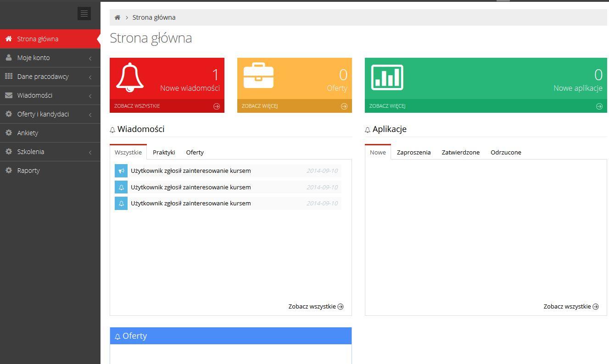Expand the Dane pracodawcy submenu chevron
This screenshot has height=364, width=609.
coord(90,77)
